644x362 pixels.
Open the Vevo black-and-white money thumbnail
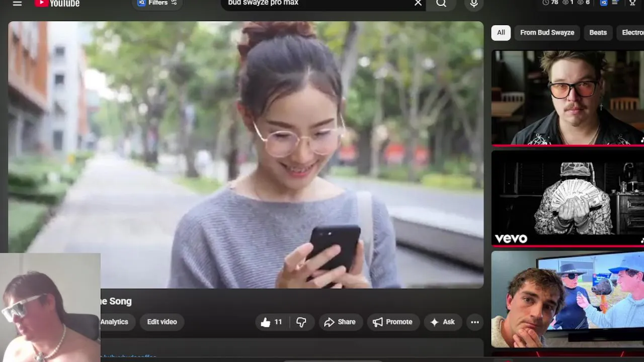click(568, 198)
